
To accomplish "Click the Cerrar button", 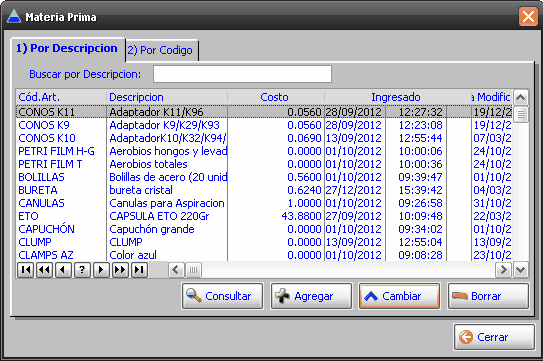I will 494,337.
